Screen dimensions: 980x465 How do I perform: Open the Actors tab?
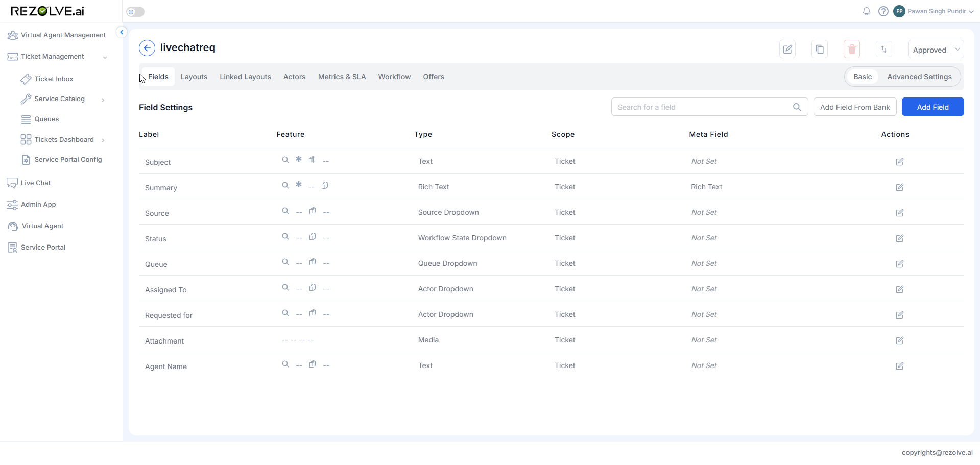(294, 77)
